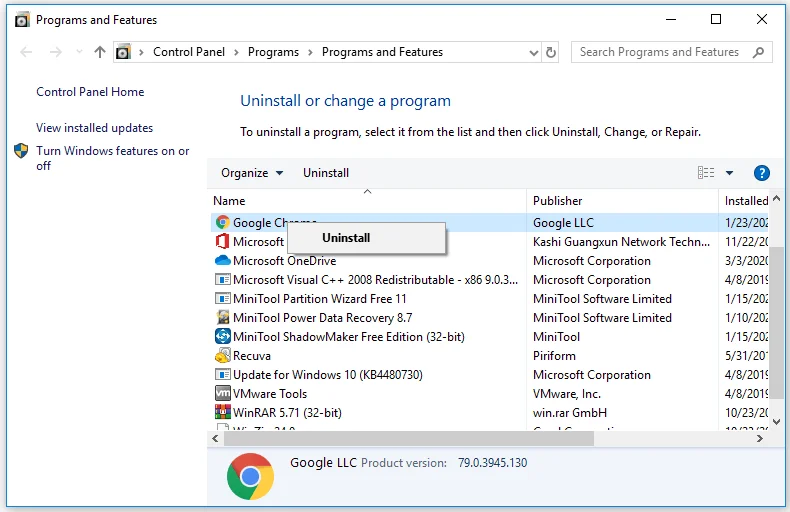Select MiniTool Power Data Recovery 8.7 icon
Screen dimensions: 790x512
coord(222,317)
